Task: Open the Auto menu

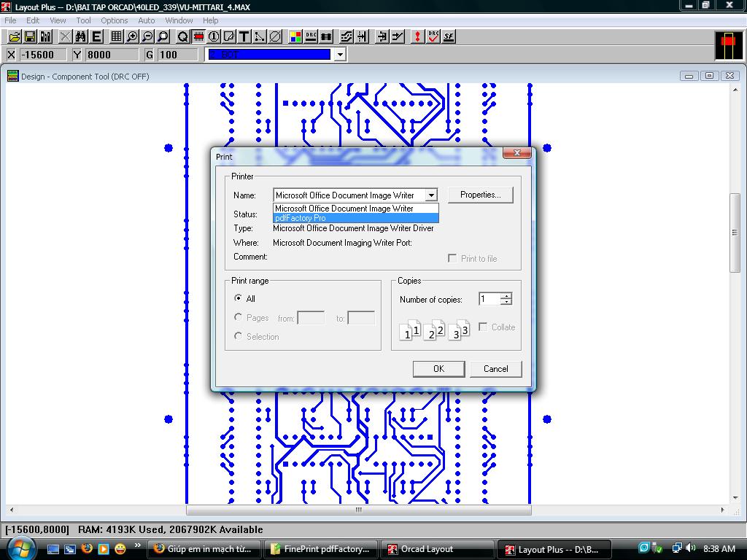Action: click(146, 20)
